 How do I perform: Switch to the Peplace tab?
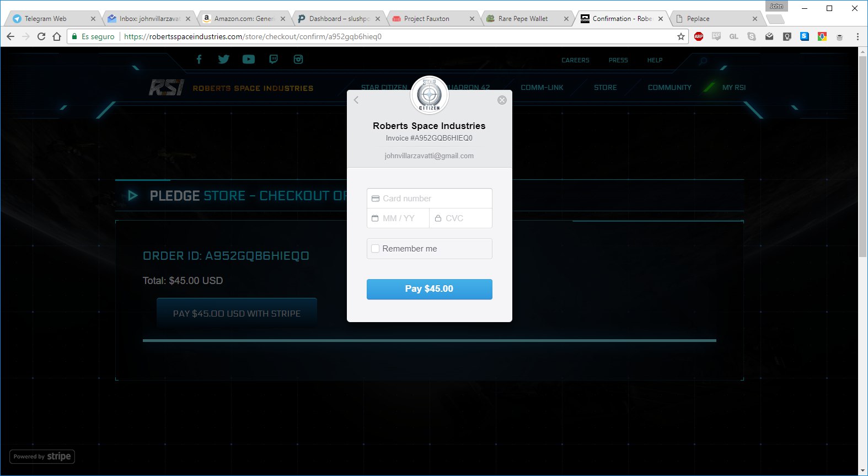pos(716,19)
